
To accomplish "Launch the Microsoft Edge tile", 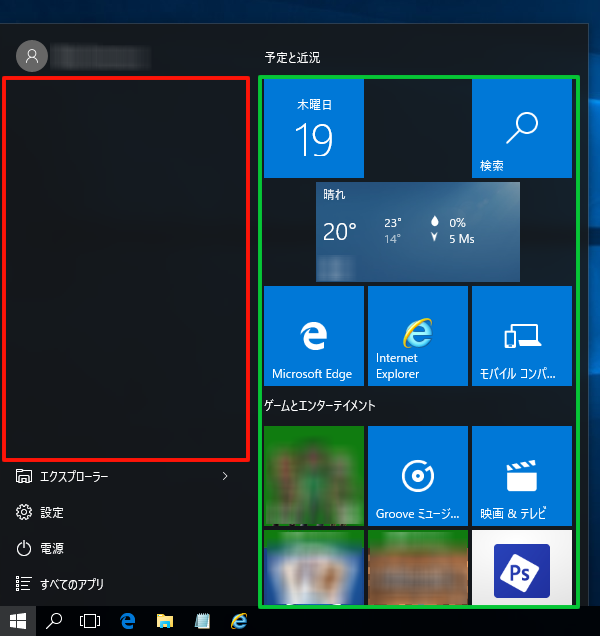I will click(x=314, y=336).
